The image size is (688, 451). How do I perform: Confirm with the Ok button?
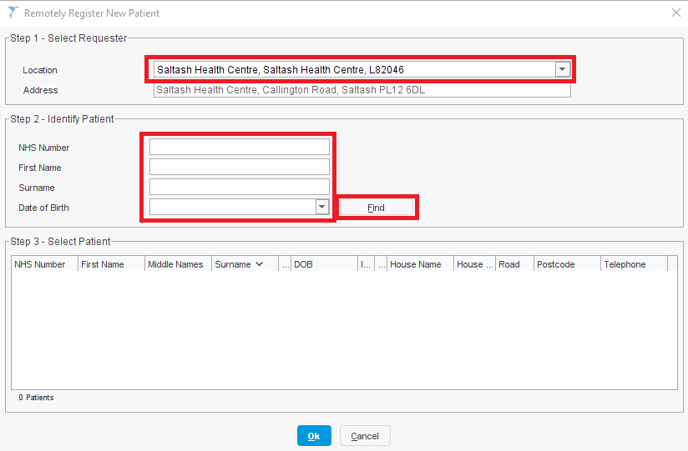pos(314,436)
